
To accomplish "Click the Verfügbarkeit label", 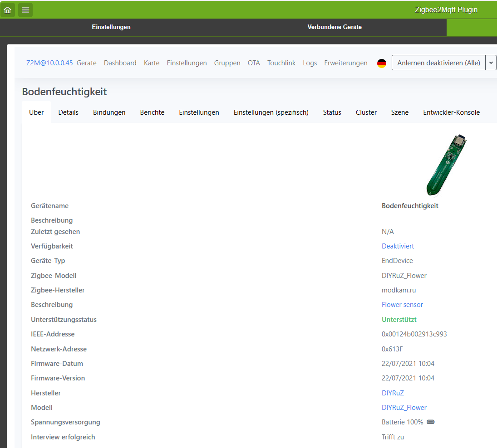I will coord(52,246).
